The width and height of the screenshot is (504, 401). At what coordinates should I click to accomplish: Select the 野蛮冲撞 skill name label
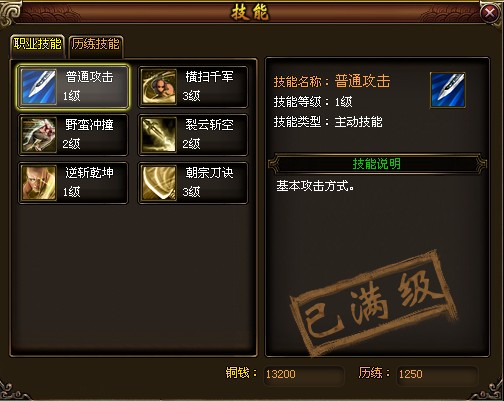coord(89,125)
